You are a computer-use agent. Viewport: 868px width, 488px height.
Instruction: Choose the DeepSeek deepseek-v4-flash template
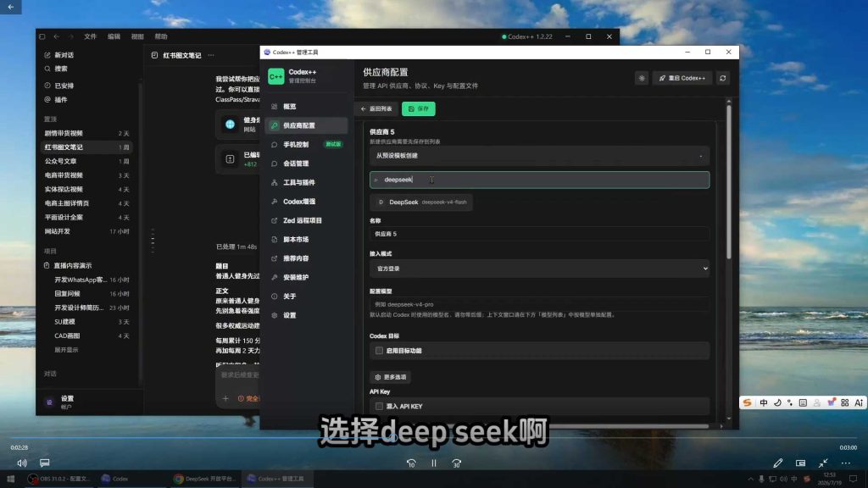(x=421, y=202)
